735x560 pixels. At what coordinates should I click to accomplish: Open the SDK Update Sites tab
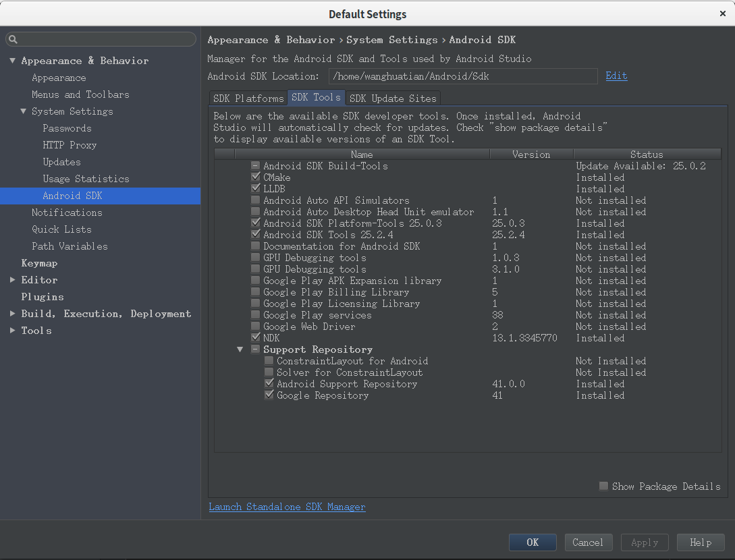click(x=393, y=98)
